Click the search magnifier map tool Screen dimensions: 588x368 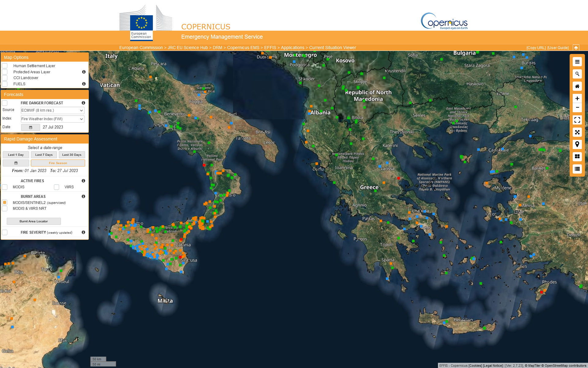click(x=577, y=74)
